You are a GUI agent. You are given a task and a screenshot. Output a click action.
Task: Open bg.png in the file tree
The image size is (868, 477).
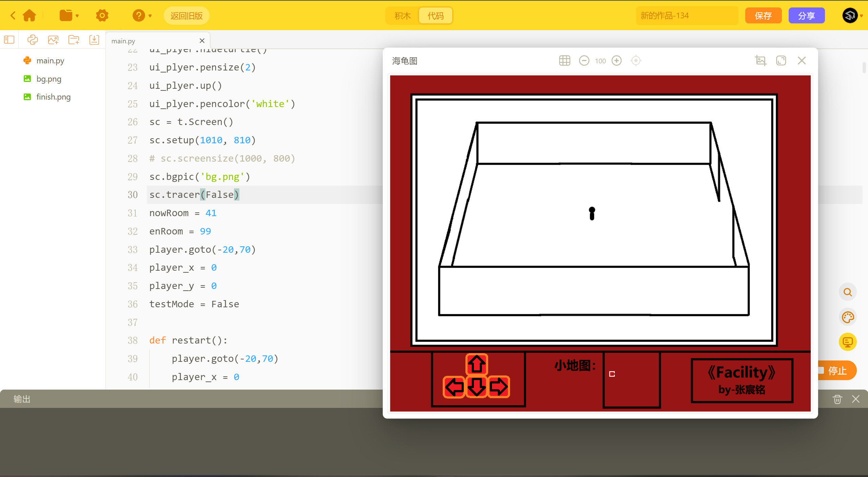49,79
